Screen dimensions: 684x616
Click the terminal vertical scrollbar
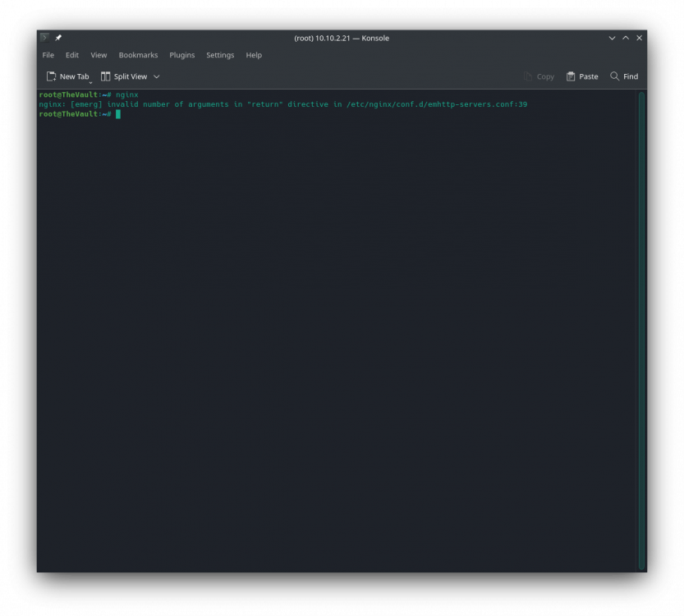tap(641, 331)
